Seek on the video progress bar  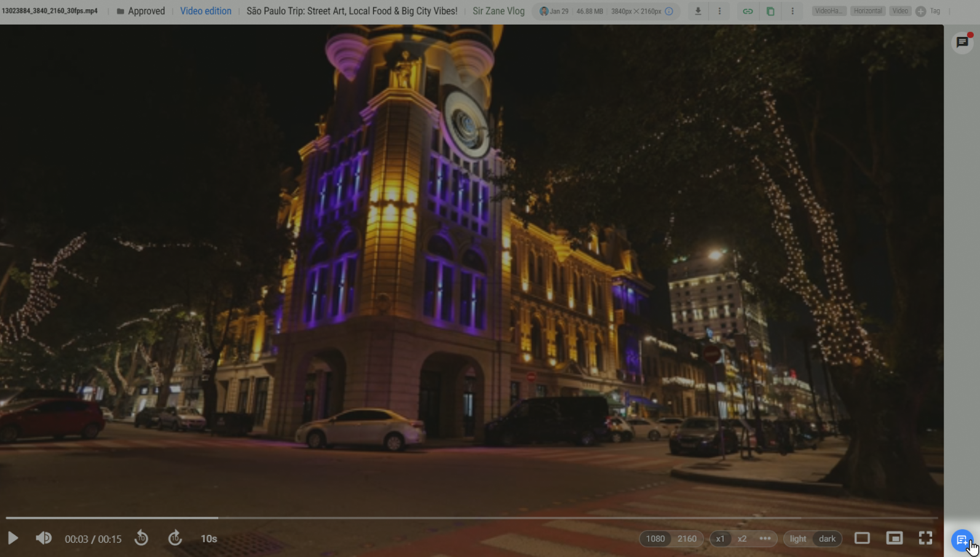pyautogui.click(x=467, y=518)
